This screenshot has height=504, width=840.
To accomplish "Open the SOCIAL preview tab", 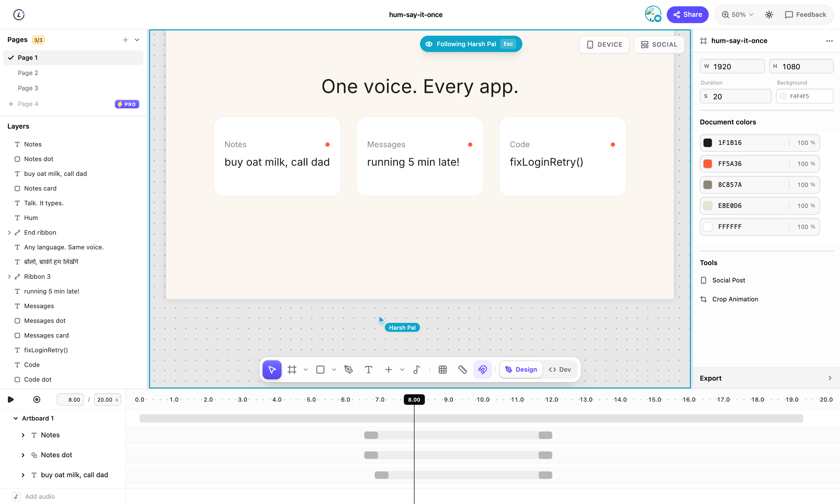I will (x=659, y=44).
